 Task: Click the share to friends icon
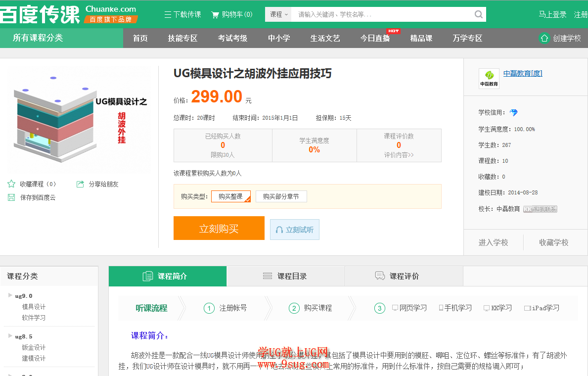[80, 184]
